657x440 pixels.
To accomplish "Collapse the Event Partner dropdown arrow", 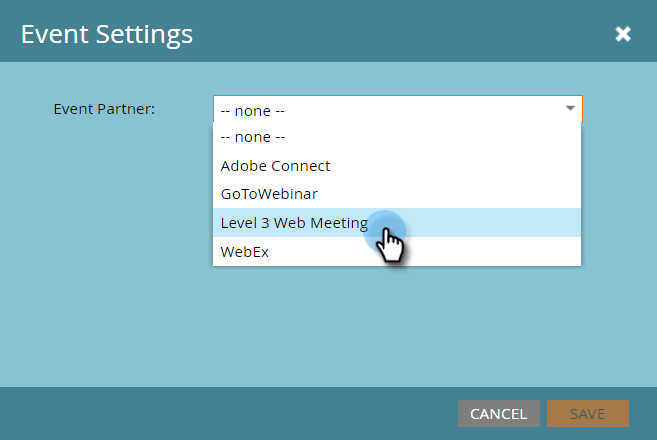I will [570, 109].
